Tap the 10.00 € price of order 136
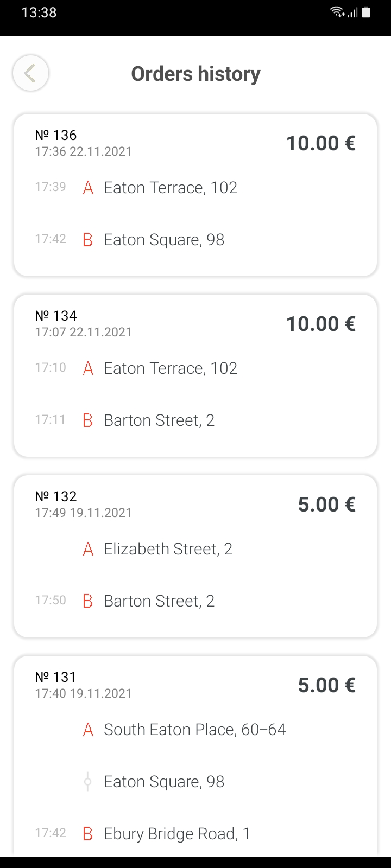 pos(321,143)
